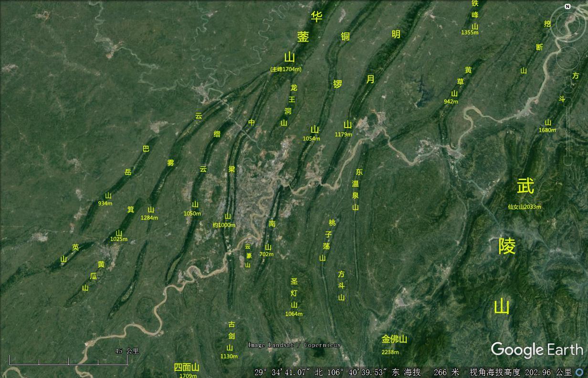This screenshot has width=588, height=378.
Task: Click the 剑 character
Action: coord(231,336)
